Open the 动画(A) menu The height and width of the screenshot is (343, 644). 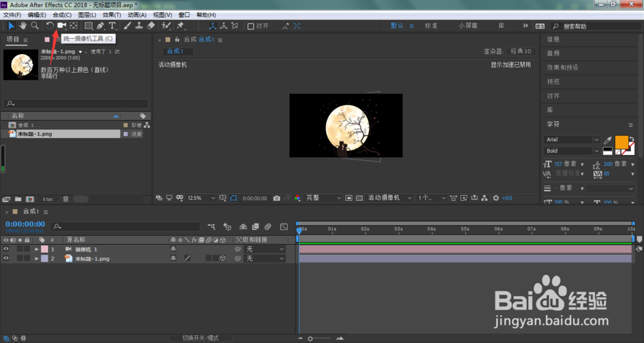(137, 15)
